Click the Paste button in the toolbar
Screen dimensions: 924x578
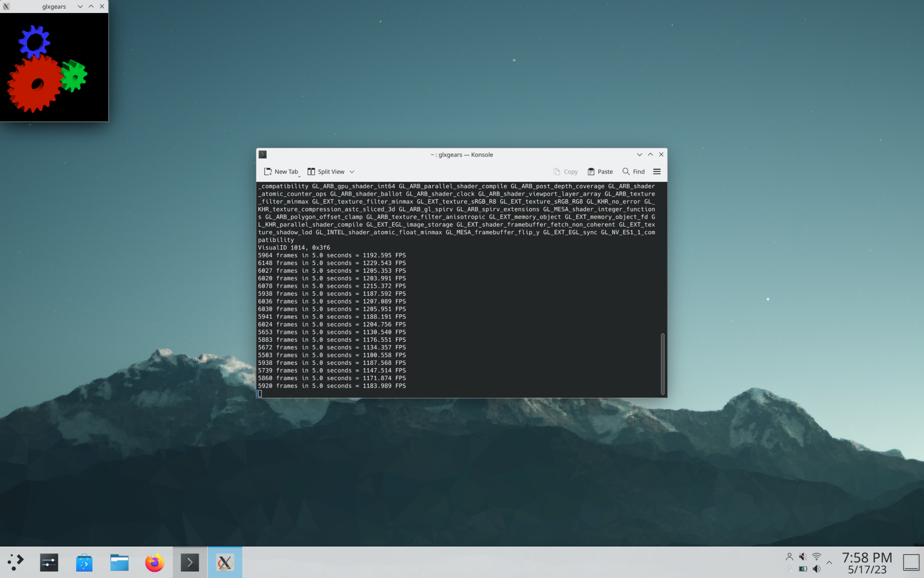[x=600, y=172]
